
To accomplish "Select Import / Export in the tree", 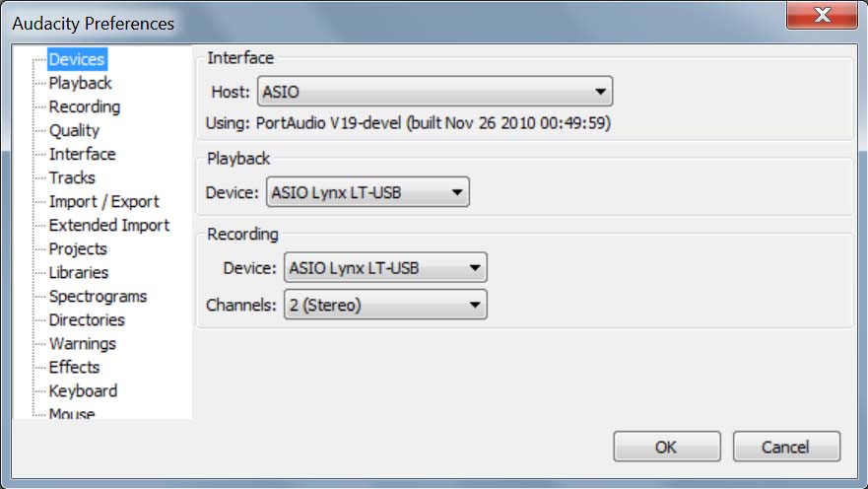I will coord(103,202).
